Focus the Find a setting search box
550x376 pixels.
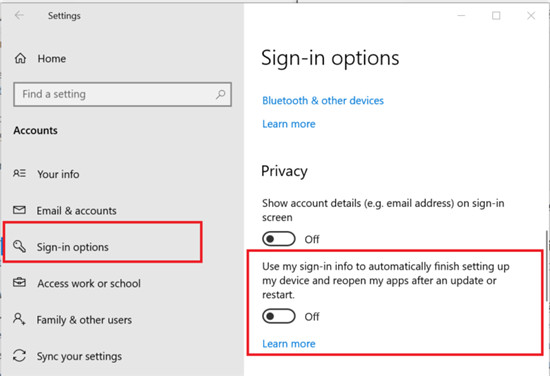click(122, 94)
